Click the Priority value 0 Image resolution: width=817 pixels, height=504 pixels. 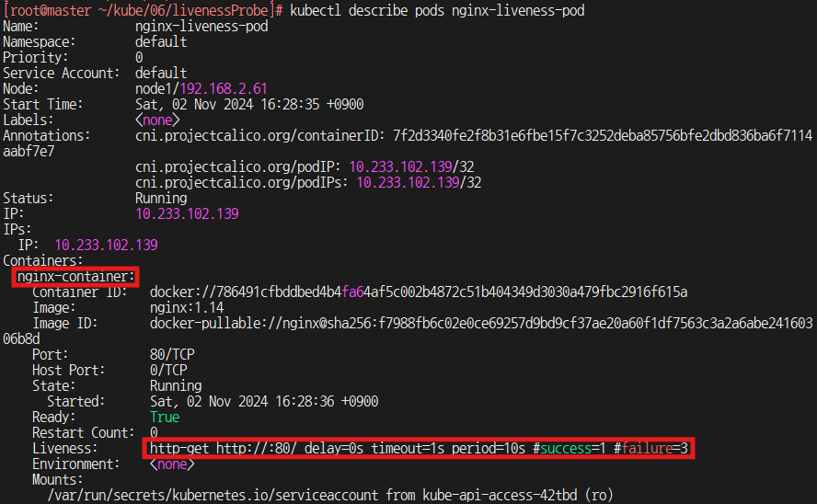click(139, 57)
